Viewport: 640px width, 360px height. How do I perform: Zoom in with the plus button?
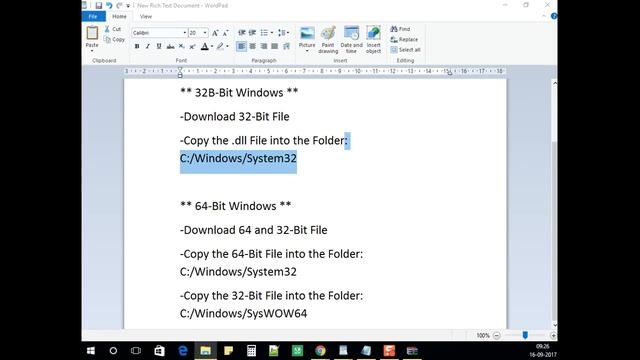pos(553,336)
